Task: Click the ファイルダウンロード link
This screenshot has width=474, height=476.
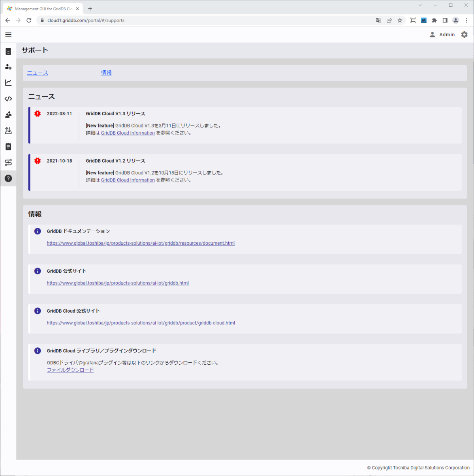Action: tap(70, 370)
